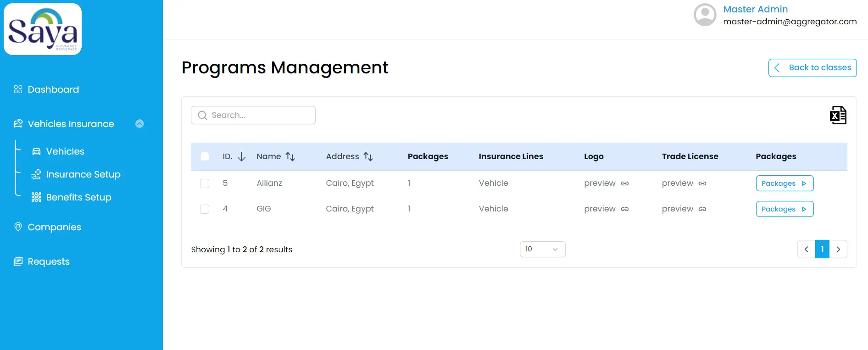Click Allianz trade license link icon
Screen dimensions: 868x350
pos(702,183)
